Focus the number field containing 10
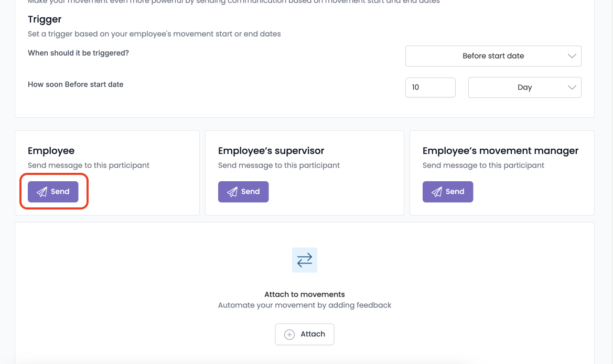Screen dimensions: 613x364 [431, 87]
